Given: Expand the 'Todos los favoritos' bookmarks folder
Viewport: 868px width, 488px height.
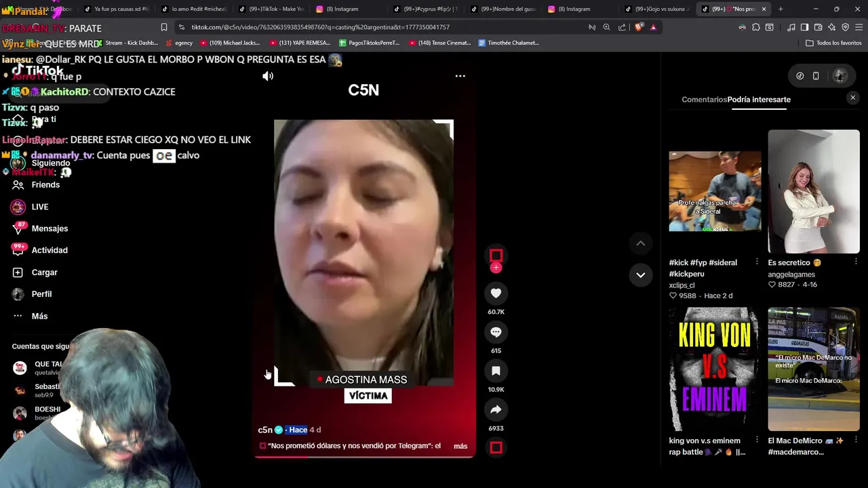Looking at the screenshot, I should (833, 43).
